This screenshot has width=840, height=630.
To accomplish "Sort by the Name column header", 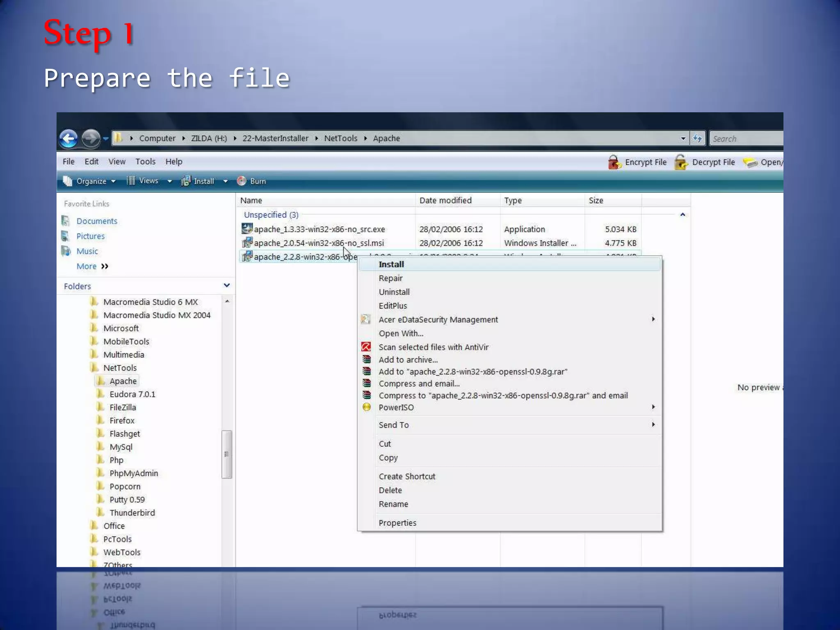I will click(x=326, y=201).
